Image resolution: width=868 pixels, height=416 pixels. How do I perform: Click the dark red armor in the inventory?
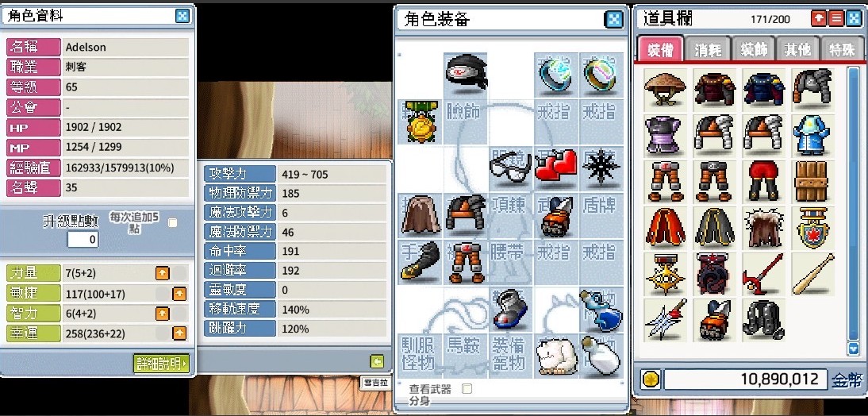pos(714,89)
